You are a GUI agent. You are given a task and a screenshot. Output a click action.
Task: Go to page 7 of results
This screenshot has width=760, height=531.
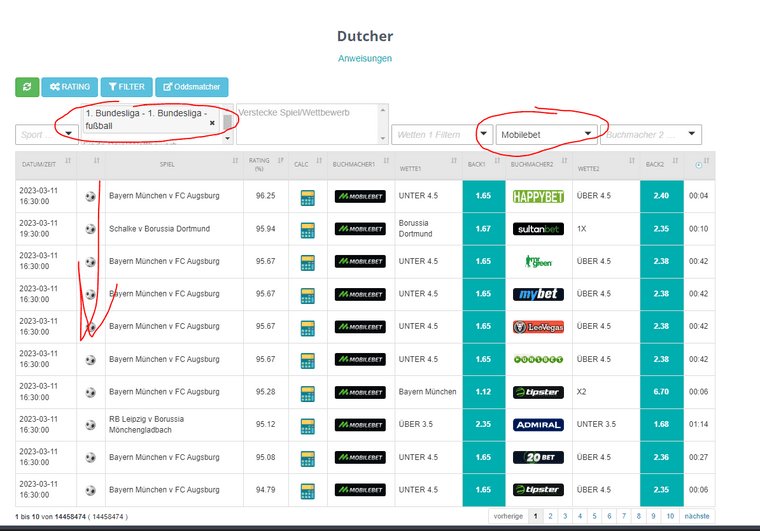[624, 516]
